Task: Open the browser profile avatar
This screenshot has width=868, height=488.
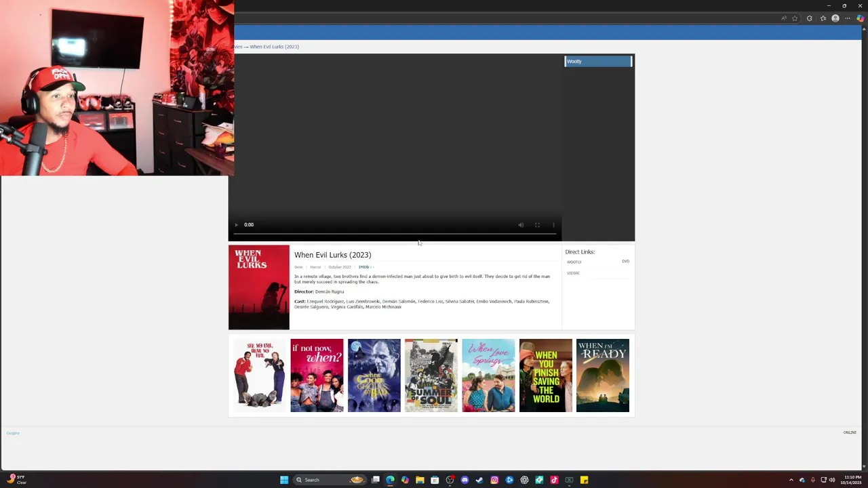Action: pyautogui.click(x=835, y=18)
